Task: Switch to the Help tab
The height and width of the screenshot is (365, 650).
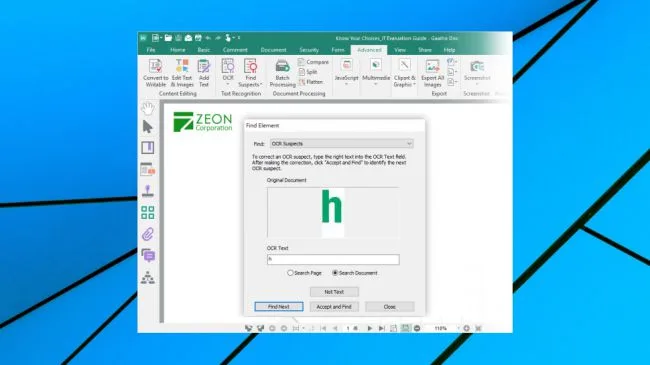Action: tap(449, 50)
